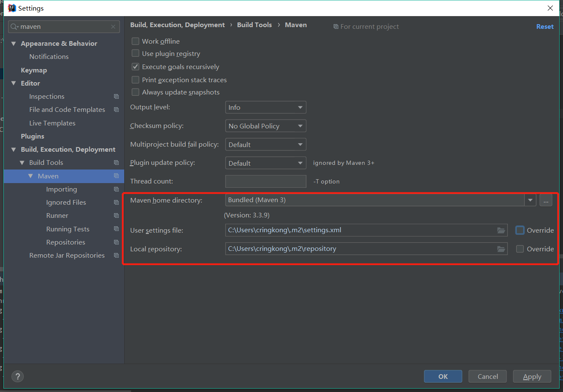
Task: Enable Print exception stack traces
Action: (x=135, y=80)
